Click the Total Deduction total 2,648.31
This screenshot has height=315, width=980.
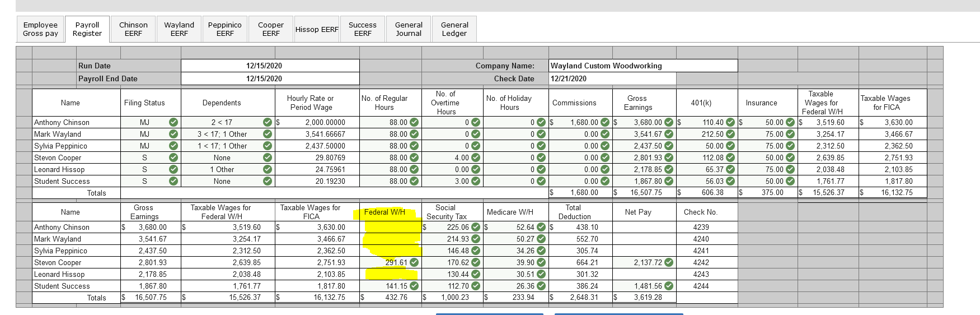click(x=580, y=297)
